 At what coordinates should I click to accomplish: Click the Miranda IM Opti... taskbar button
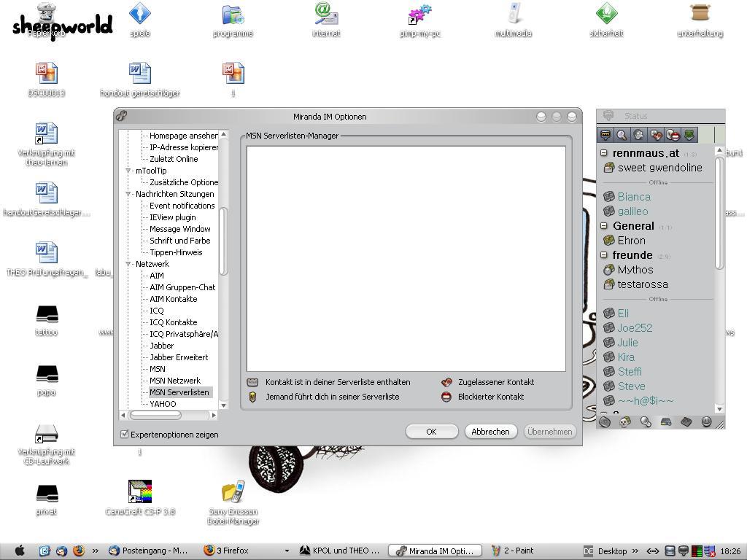[x=435, y=551]
